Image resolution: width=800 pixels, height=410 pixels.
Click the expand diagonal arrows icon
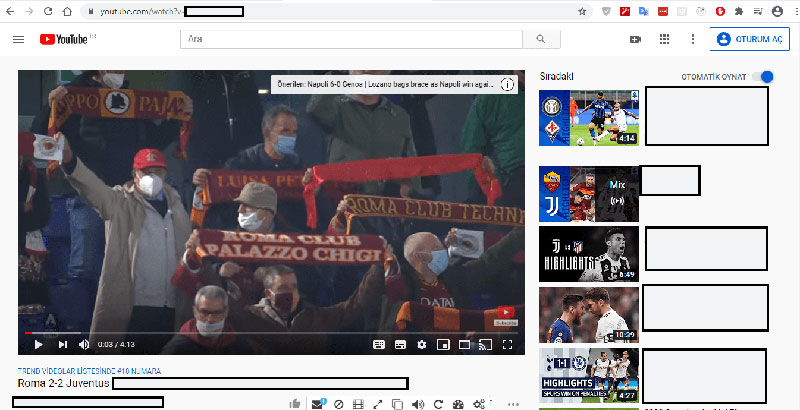[x=378, y=404]
